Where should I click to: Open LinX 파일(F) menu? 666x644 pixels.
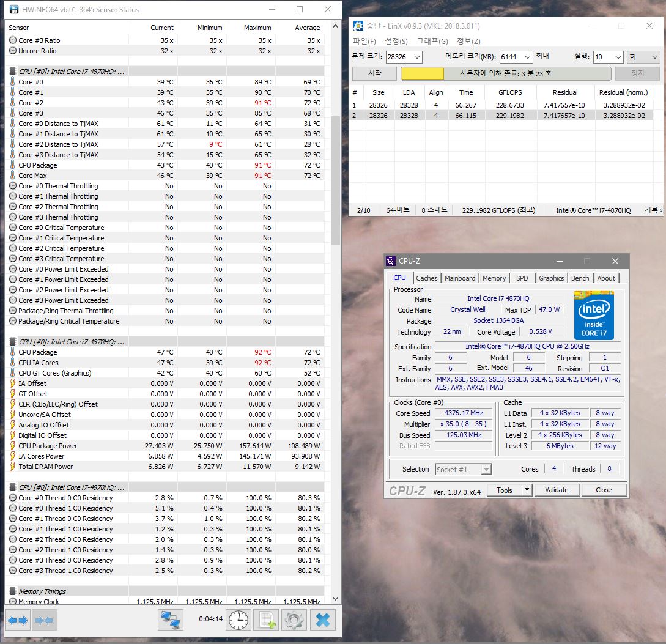(x=364, y=41)
